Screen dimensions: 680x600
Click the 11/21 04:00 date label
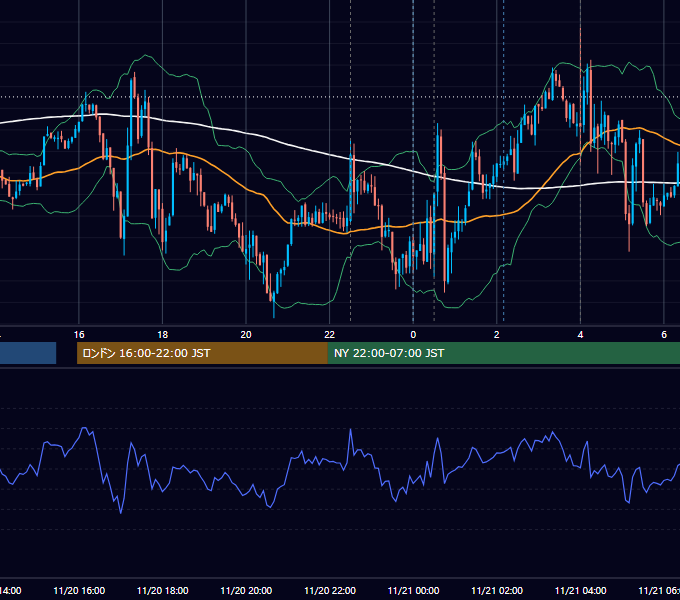pyautogui.click(x=581, y=590)
